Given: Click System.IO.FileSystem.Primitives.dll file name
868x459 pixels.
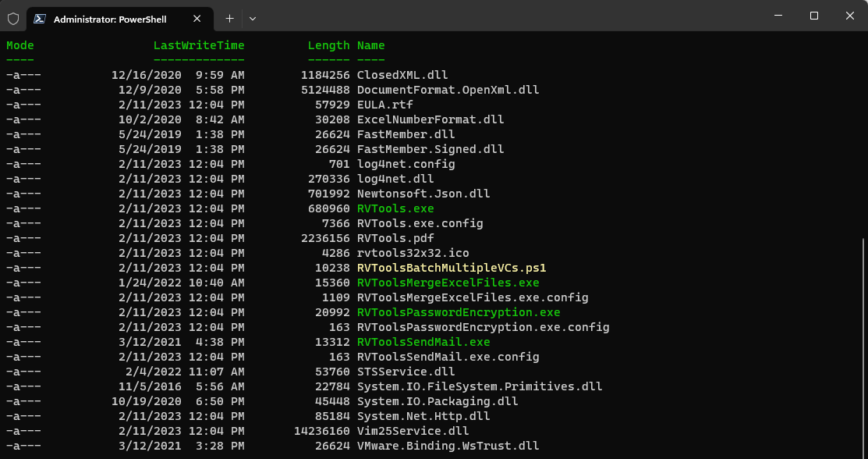Looking at the screenshot, I should [480, 387].
